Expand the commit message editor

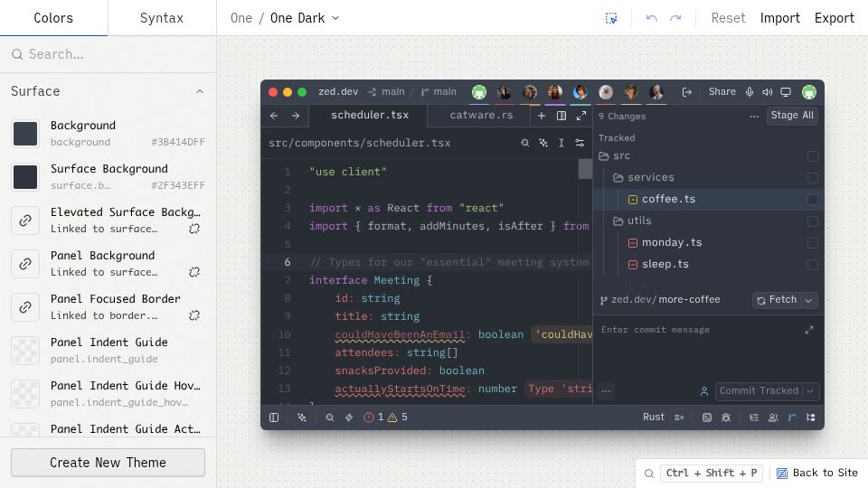(809, 330)
